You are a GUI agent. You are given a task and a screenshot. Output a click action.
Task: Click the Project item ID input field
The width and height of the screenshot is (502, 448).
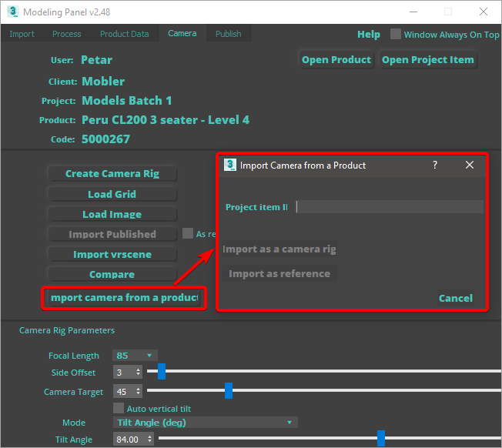tap(390, 207)
